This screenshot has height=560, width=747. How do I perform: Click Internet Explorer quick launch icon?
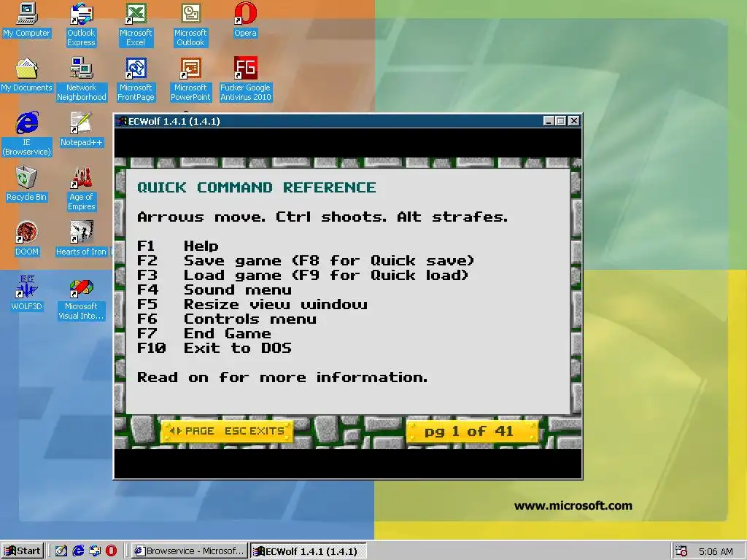(x=78, y=551)
